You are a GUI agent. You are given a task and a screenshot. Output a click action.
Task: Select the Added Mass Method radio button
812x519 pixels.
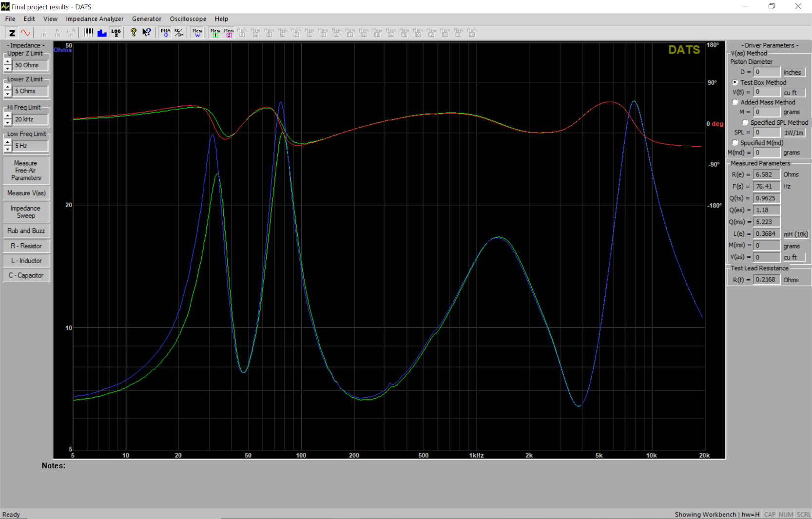pos(735,102)
